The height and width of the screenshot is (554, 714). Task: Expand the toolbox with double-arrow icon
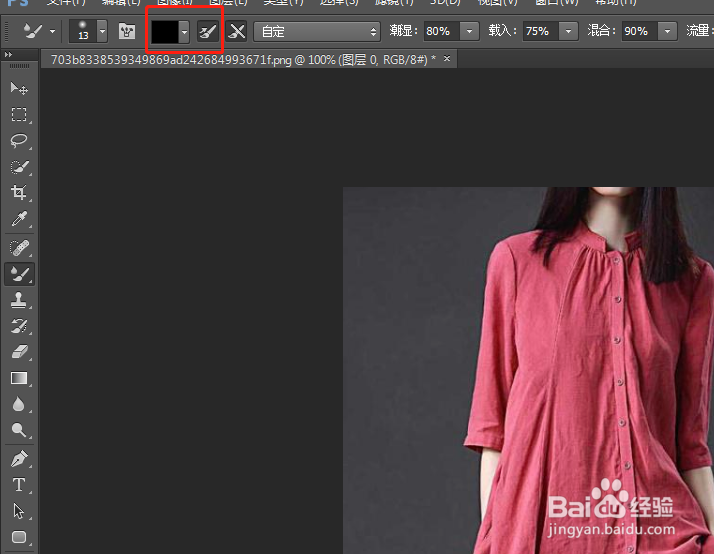click(8, 55)
